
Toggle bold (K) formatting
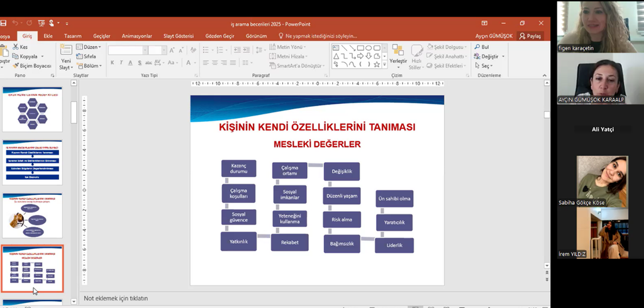tap(112, 63)
